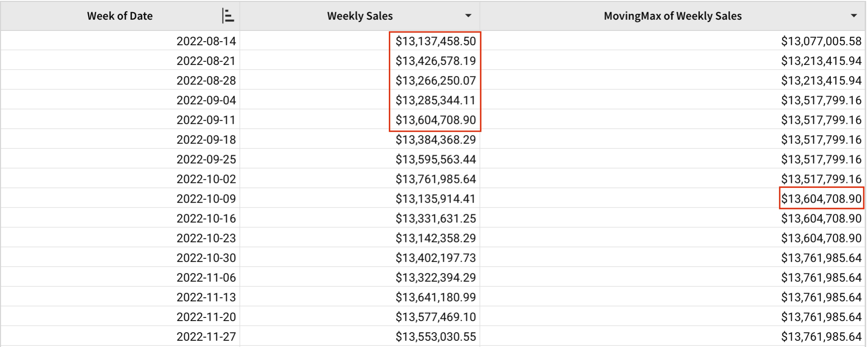Select the Weekly Sales column header label

pos(359,16)
